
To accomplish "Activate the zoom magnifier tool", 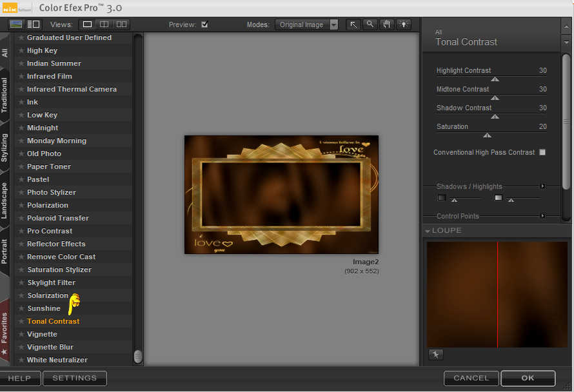I will [x=370, y=24].
